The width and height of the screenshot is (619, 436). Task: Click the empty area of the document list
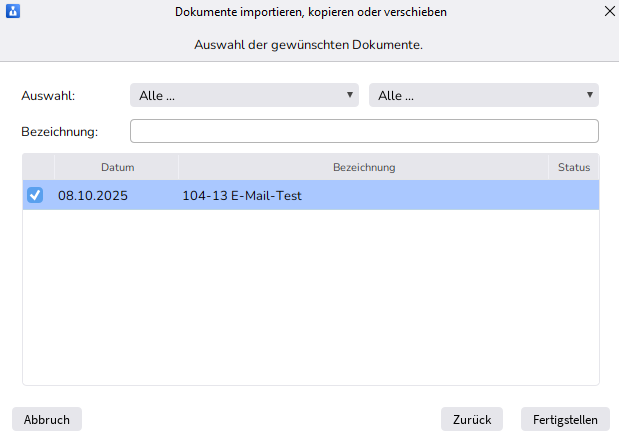click(310, 300)
